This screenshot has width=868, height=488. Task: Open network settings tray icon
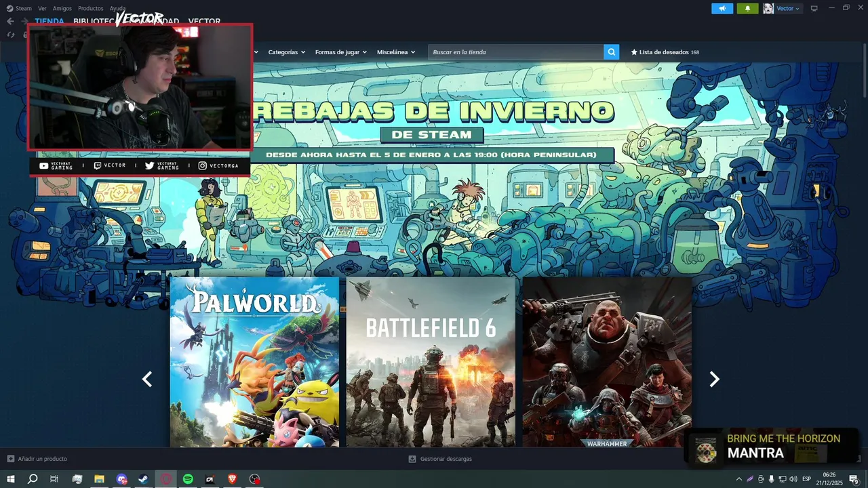pos(782,479)
